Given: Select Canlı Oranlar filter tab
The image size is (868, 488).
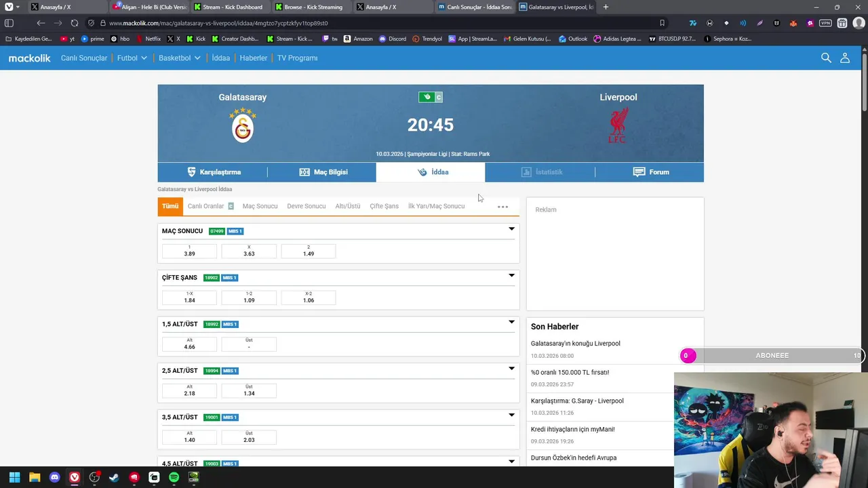Looking at the screenshot, I should pyautogui.click(x=210, y=206).
